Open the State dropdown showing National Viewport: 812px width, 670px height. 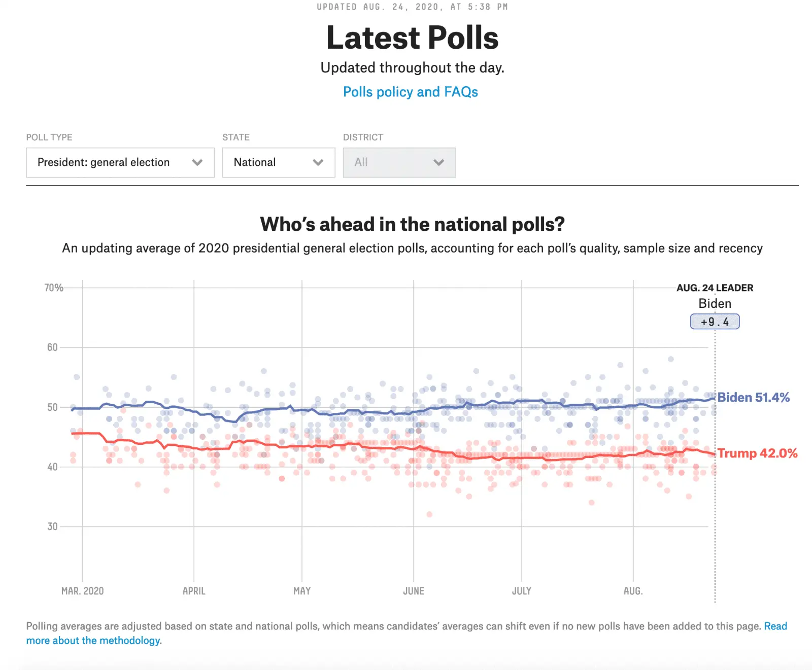278,162
